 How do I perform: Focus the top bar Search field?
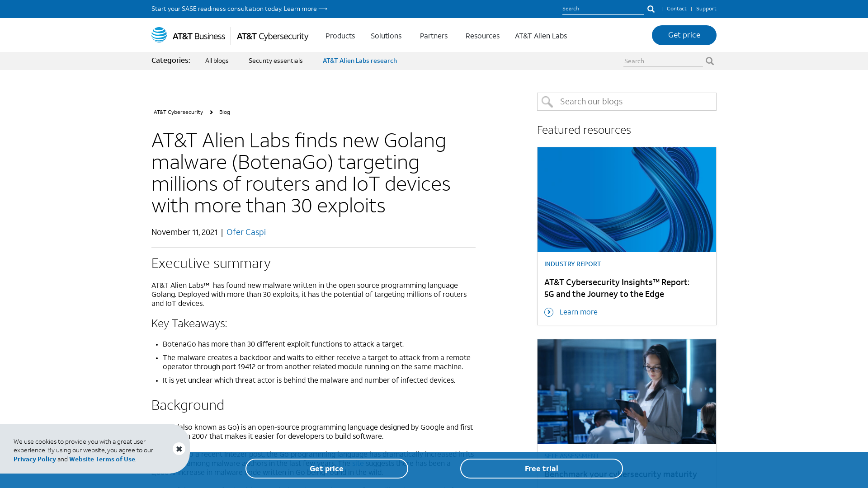[603, 9]
